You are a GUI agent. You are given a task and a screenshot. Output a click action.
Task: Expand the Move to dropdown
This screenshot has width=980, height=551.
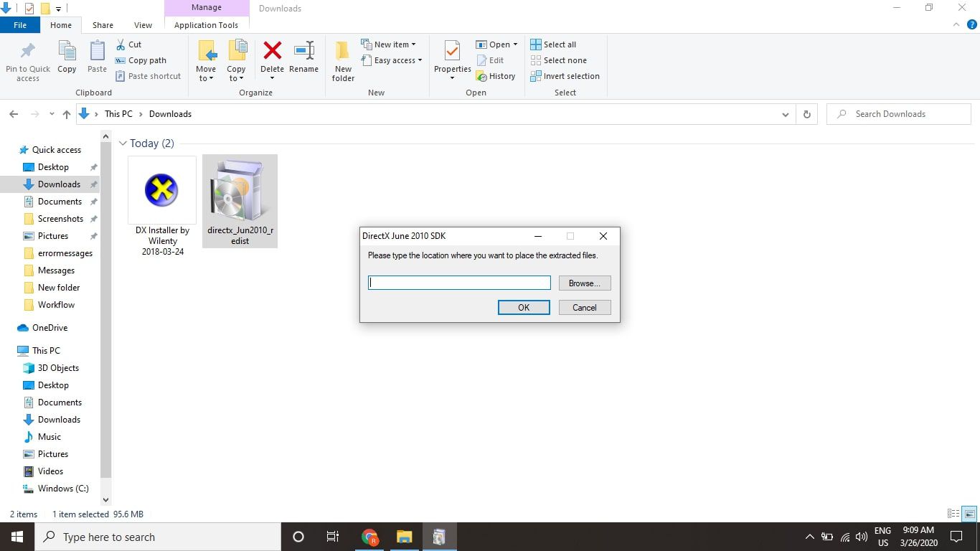(x=206, y=78)
